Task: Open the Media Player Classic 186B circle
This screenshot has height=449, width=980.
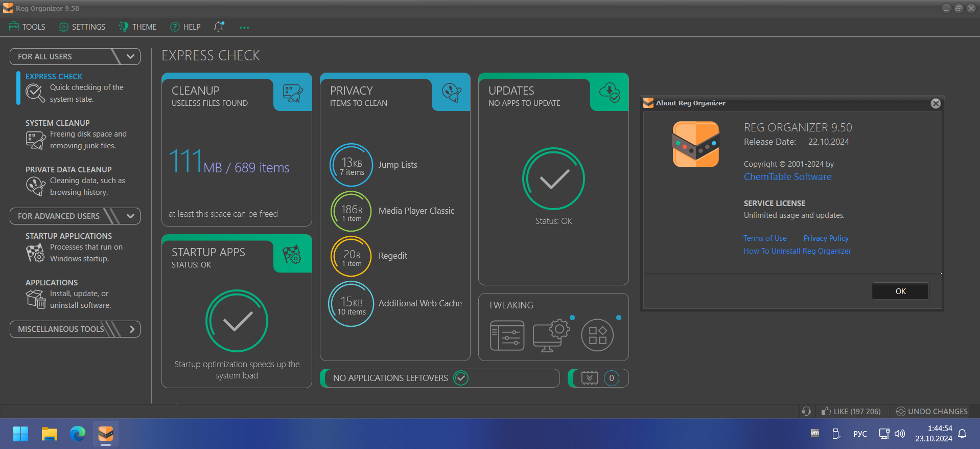Action: click(351, 211)
